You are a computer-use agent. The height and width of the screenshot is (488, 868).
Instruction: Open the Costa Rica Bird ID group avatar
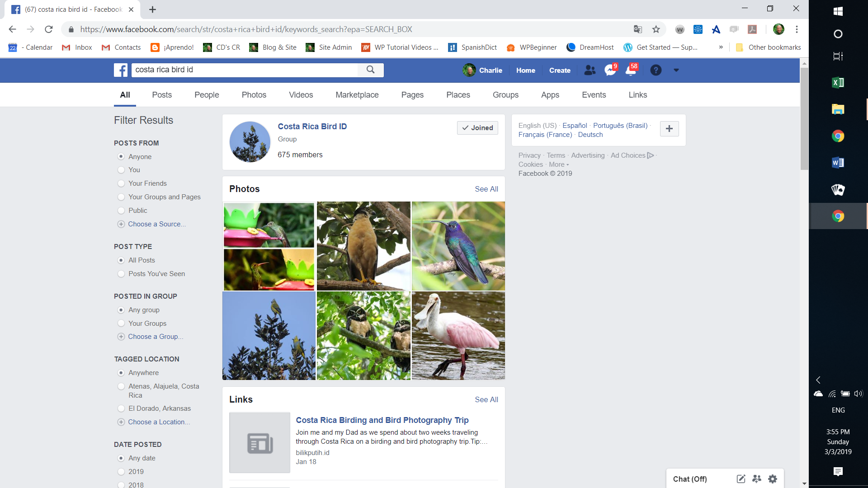250,141
